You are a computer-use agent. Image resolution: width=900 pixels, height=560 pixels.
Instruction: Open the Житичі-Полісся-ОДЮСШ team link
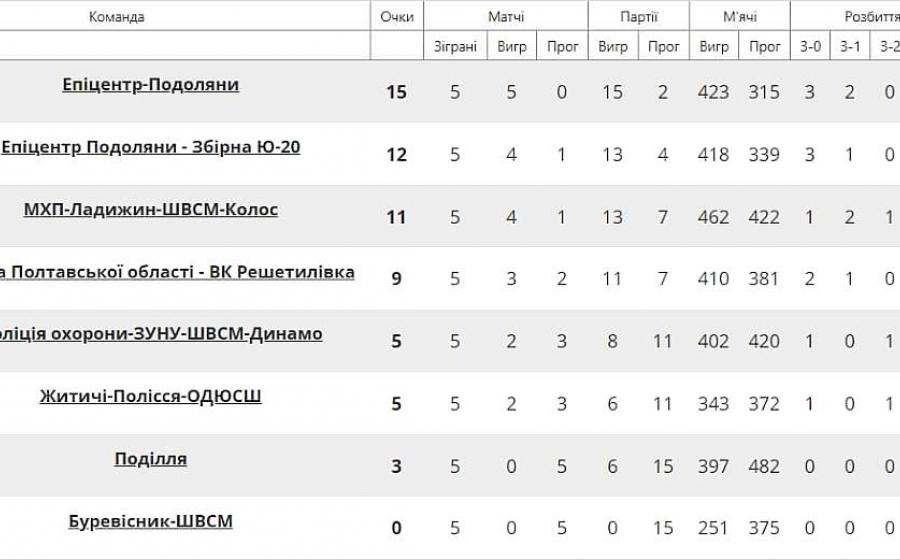pyautogui.click(x=151, y=397)
